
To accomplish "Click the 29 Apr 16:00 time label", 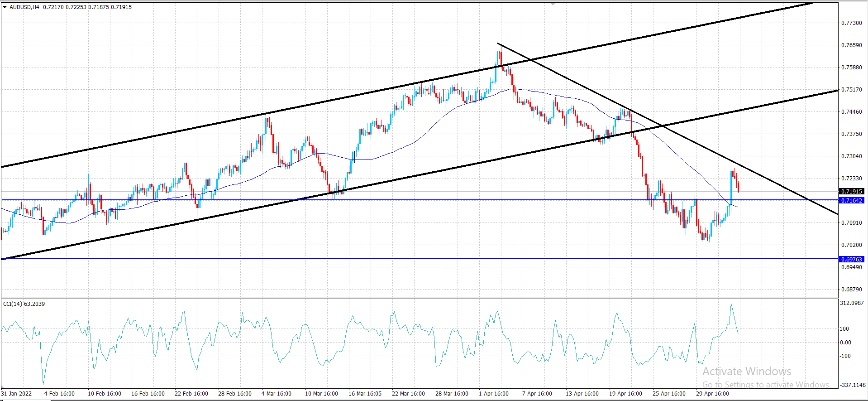I will (712, 393).
